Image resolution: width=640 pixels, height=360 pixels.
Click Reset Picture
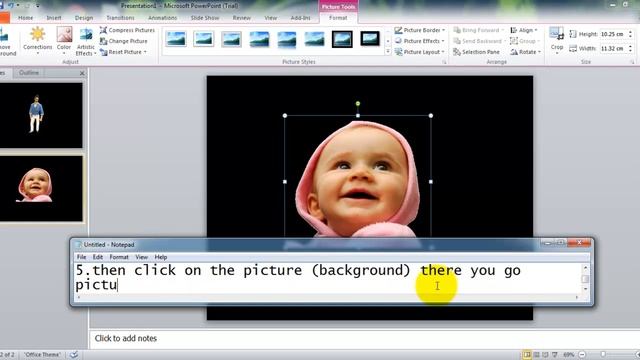pyautogui.click(x=123, y=52)
